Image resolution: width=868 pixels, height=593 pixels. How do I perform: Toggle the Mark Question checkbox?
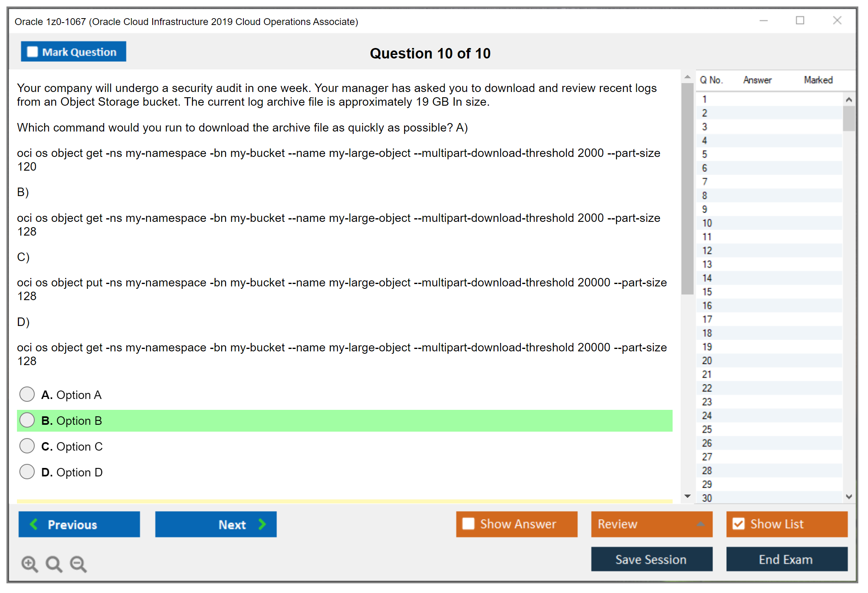click(33, 52)
